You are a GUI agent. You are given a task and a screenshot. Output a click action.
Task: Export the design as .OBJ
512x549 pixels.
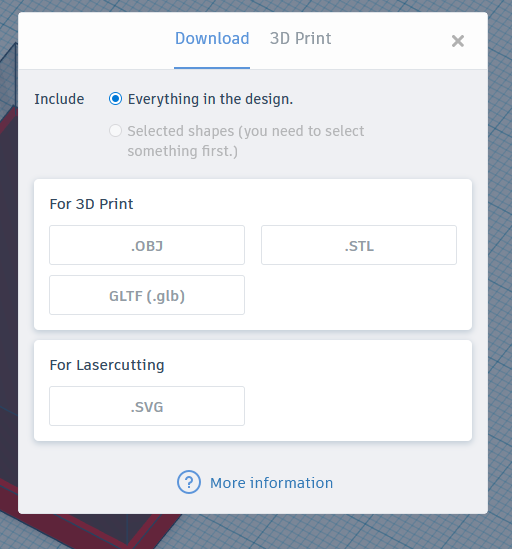147,245
